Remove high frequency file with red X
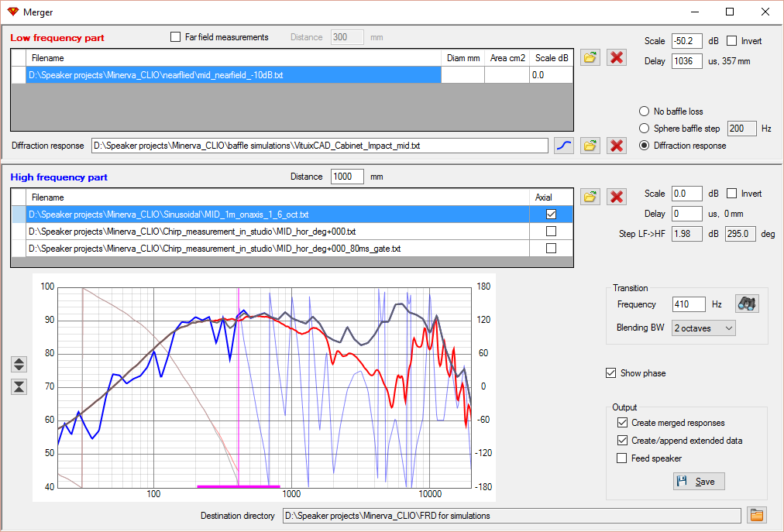This screenshot has height=532, width=784. point(617,197)
